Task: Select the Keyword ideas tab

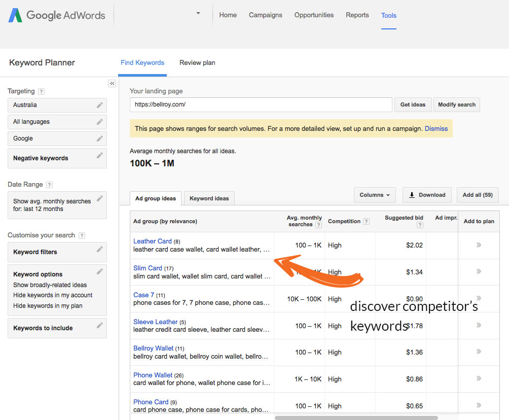Action: click(x=209, y=198)
